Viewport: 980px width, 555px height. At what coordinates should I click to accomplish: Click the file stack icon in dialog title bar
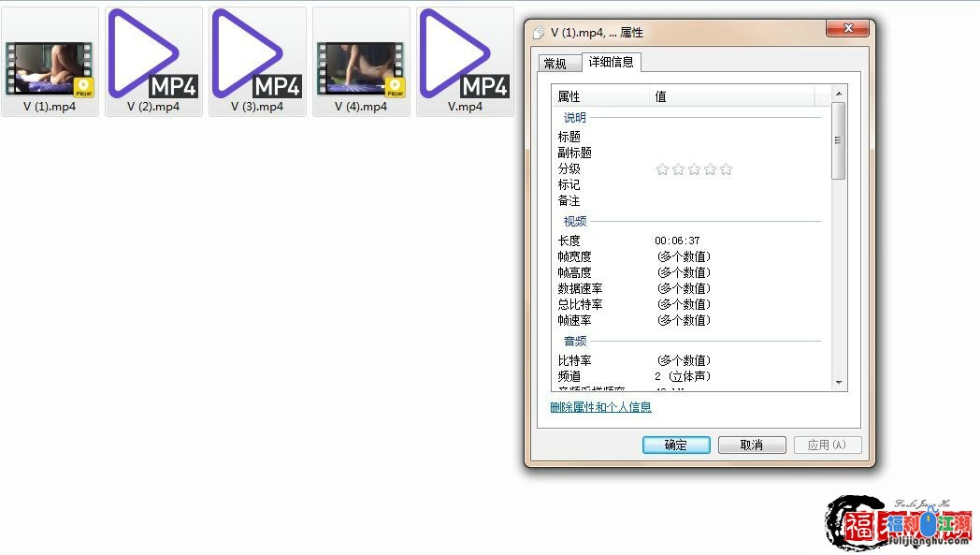pyautogui.click(x=539, y=31)
